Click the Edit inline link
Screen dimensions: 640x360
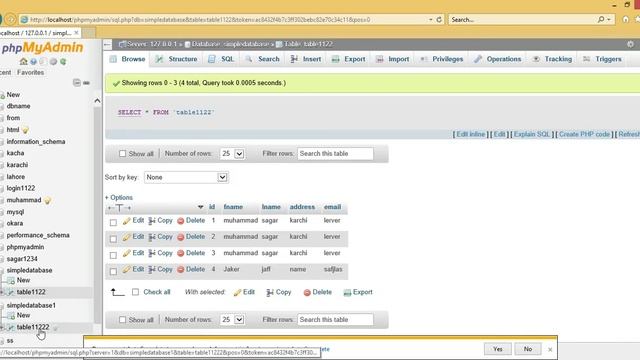click(x=470, y=134)
